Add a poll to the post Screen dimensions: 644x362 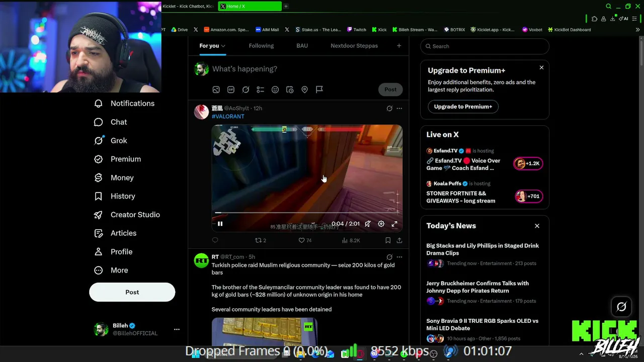click(260, 89)
